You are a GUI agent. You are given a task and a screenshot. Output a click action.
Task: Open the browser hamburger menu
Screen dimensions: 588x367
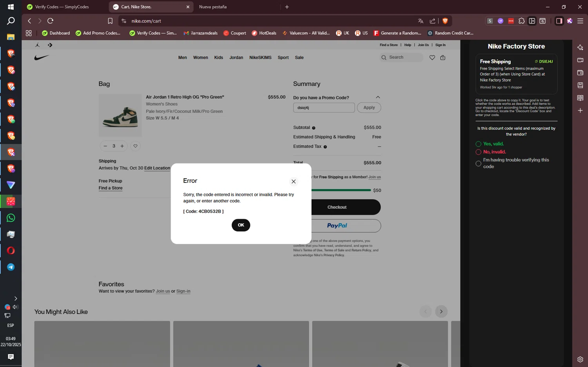(x=580, y=21)
